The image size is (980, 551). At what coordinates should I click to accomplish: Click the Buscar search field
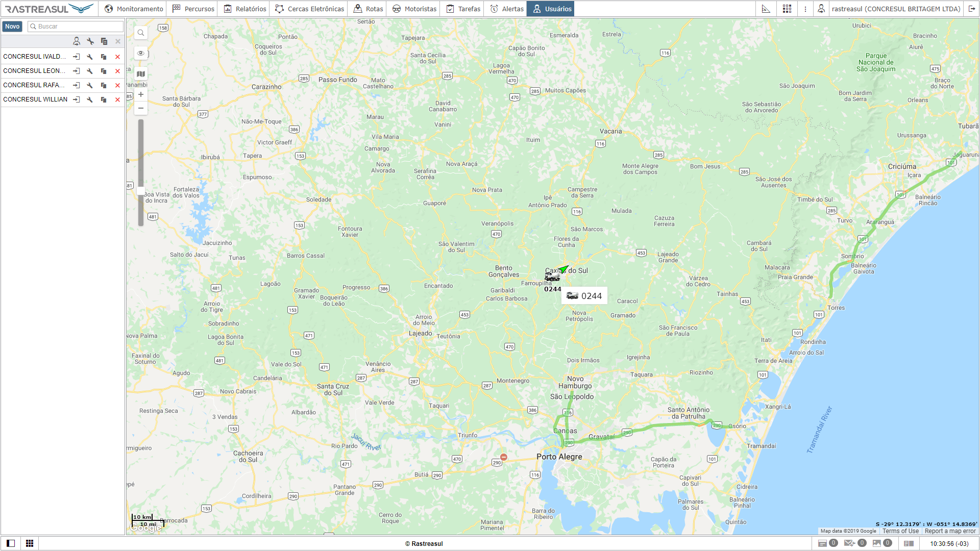pyautogui.click(x=76, y=27)
